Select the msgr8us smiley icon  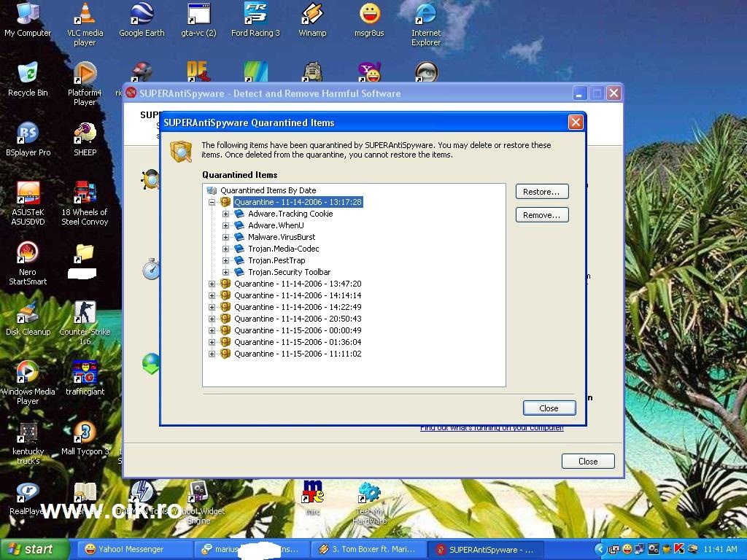click(x=369, y=20)
